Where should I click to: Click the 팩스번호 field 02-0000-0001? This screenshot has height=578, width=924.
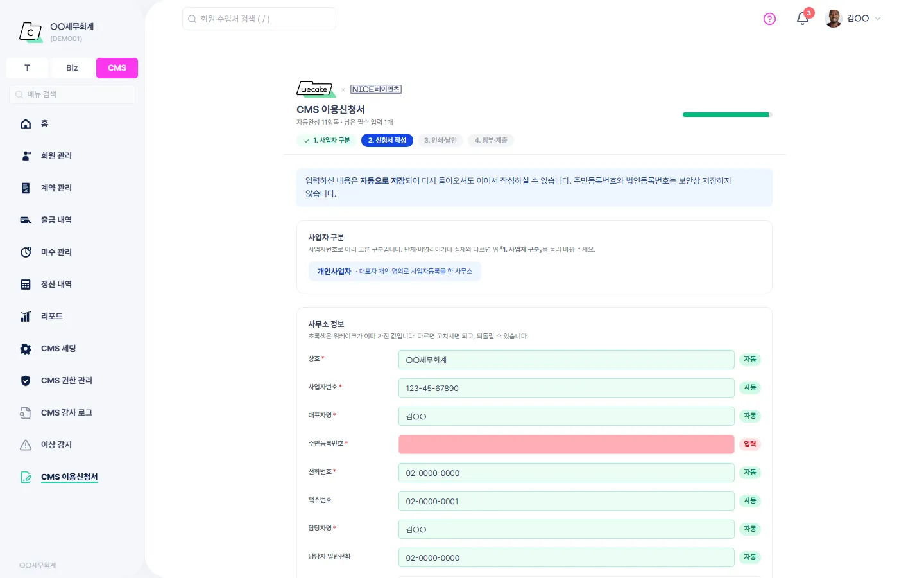coord(566,501)
